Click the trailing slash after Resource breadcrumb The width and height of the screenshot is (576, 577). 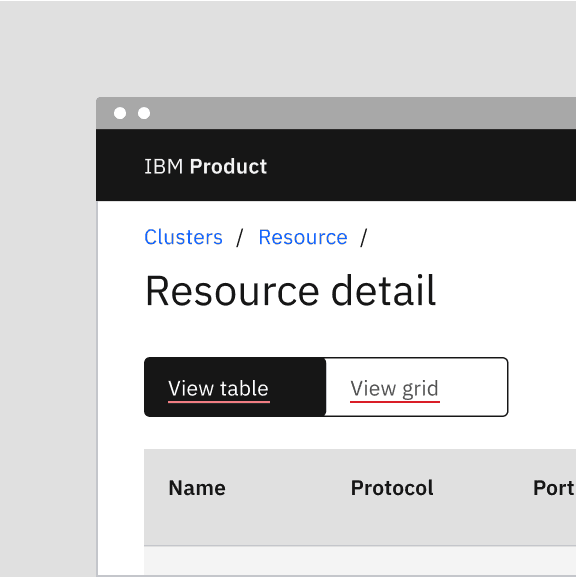click(364, 238)
